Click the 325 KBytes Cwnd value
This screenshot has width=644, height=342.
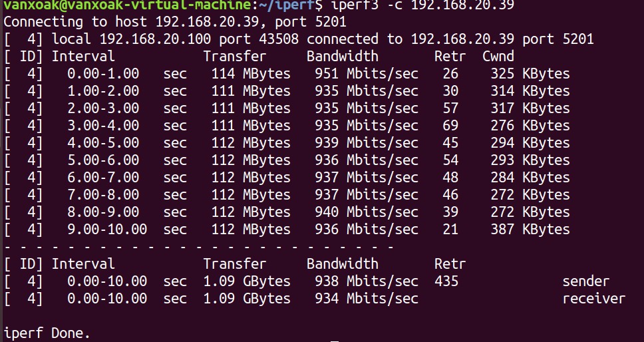click(526, 74)
